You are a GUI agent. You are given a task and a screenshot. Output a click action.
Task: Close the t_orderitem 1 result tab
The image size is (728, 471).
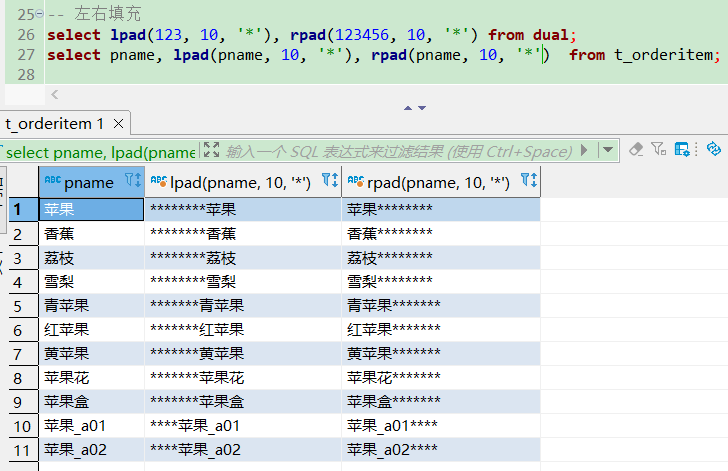(118, 124)
